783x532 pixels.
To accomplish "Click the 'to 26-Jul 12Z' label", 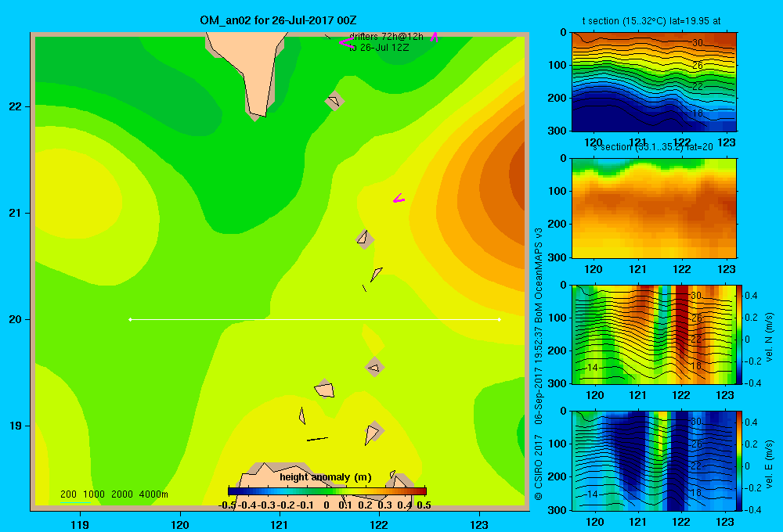I will (379, 48).
